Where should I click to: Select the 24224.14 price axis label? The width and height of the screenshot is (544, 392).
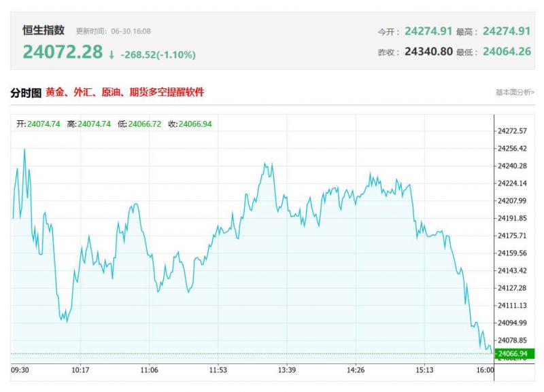(x=512, y=183)
